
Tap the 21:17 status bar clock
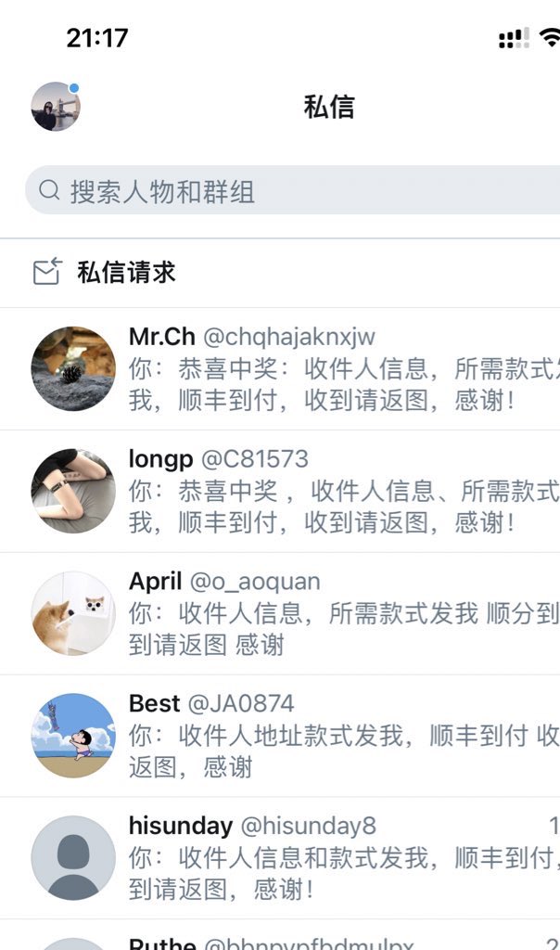(x=96, y=38)
